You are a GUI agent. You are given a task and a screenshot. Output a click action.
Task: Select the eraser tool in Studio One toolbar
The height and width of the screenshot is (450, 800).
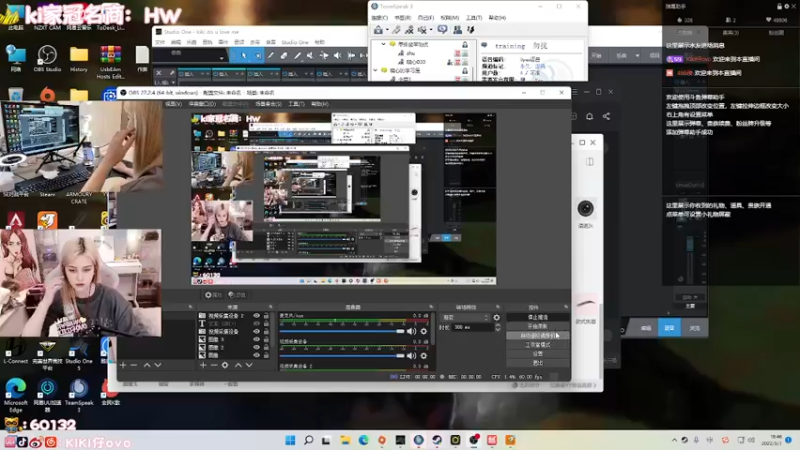284,55
